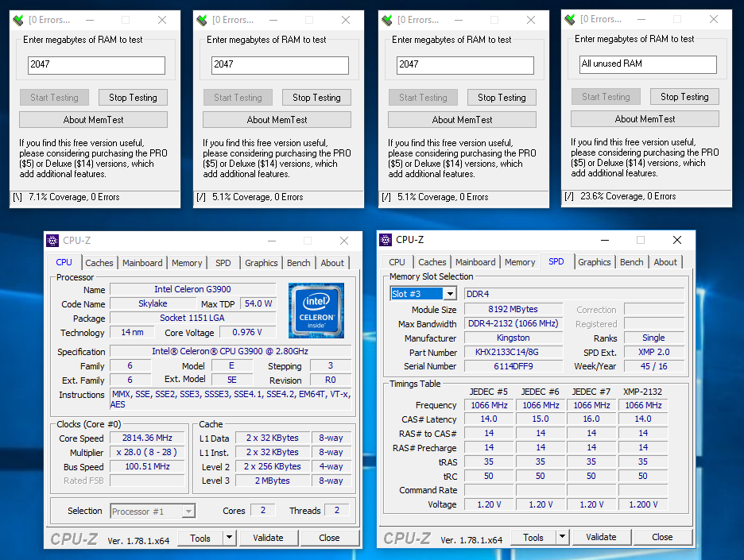The height and width of the screenshot is (560, 744).
Task: Click Stop Testing in All unused RAM window
Action: tap(684, 96)
